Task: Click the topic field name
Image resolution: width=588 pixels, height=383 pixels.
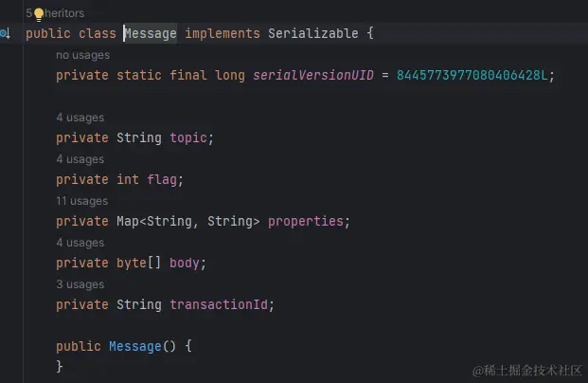Action: [188, 137]
